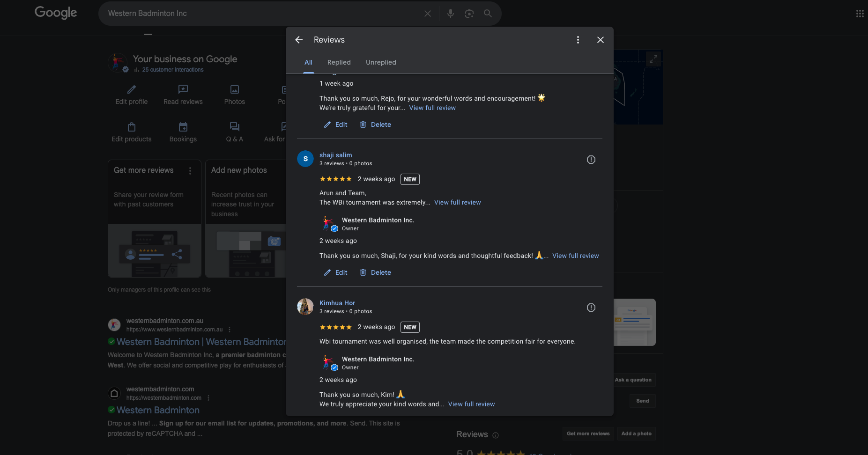Switch to the Unreplied tab

pos(380,62)
